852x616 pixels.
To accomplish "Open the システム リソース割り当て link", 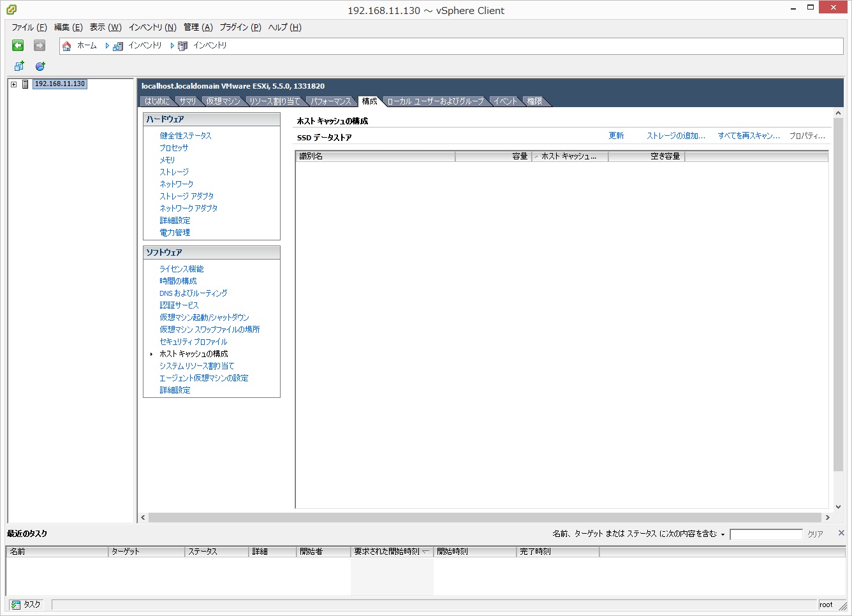I will coord(197,366).
